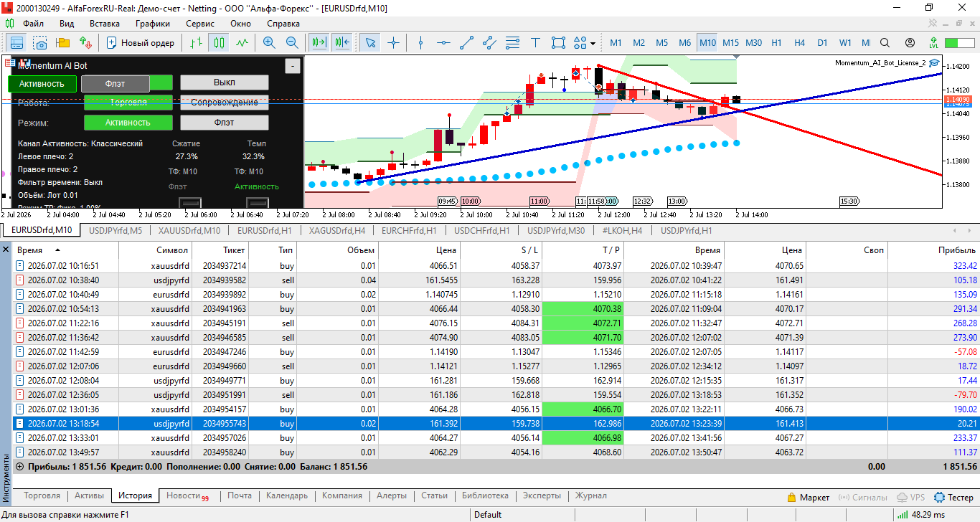Open the Вставка menu
Screen dimensions: 980x522
coord(105,24)
